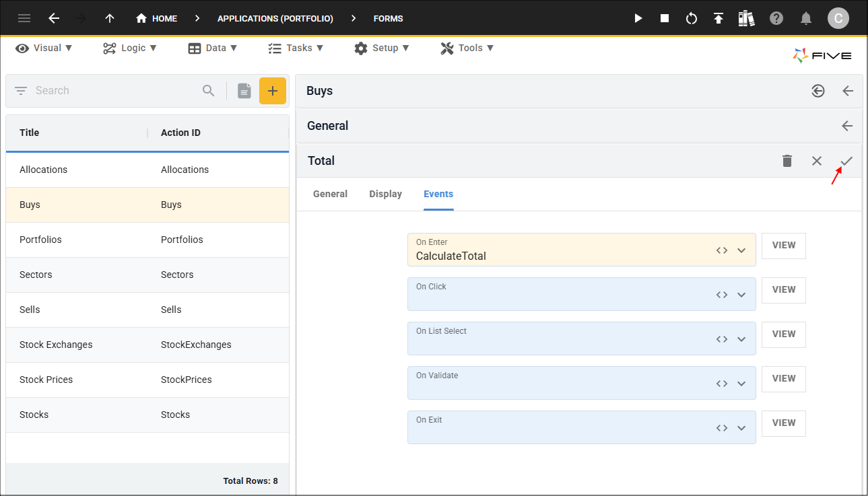Sort by Action ID column header
Image resolution: width=868 pixels, height=496 pixels.
180,133
